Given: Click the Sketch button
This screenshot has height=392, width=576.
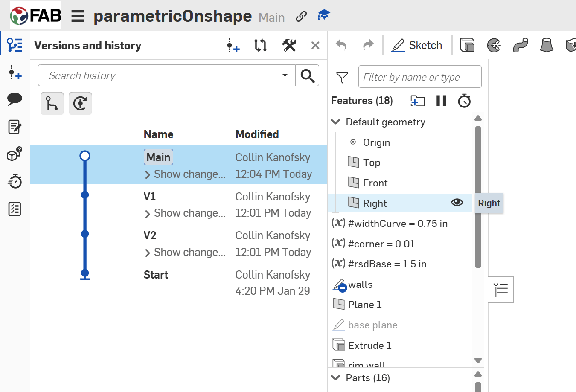Looking at the screenshot, I should pos(417,45).
